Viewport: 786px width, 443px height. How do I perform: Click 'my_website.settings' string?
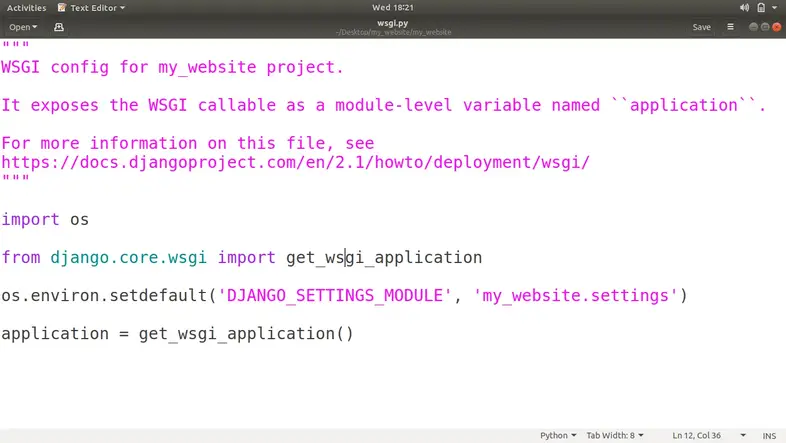point(575,296)
